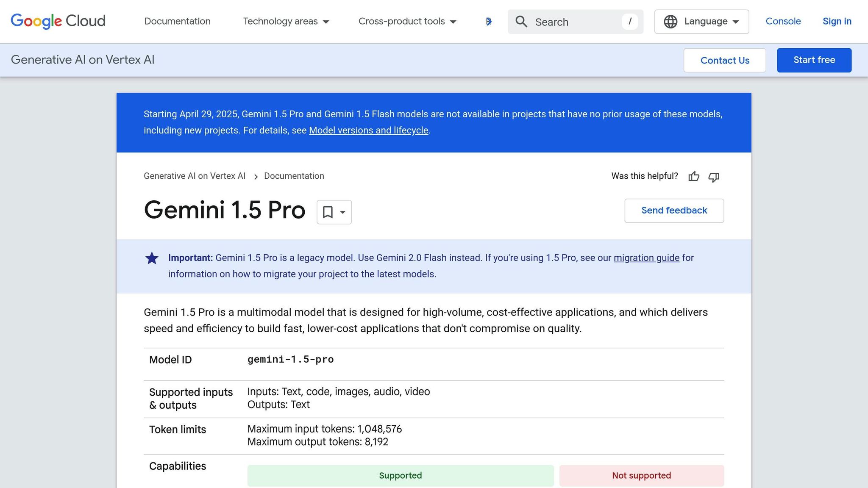The height and width of the screenshot is (488, 868).
Task: Open the Technology areas dropdown
Action: [x=286, y=22]
